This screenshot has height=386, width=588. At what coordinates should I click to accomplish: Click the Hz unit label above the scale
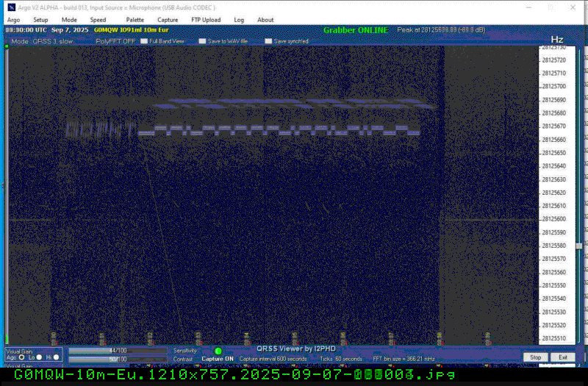click(557, 40)
